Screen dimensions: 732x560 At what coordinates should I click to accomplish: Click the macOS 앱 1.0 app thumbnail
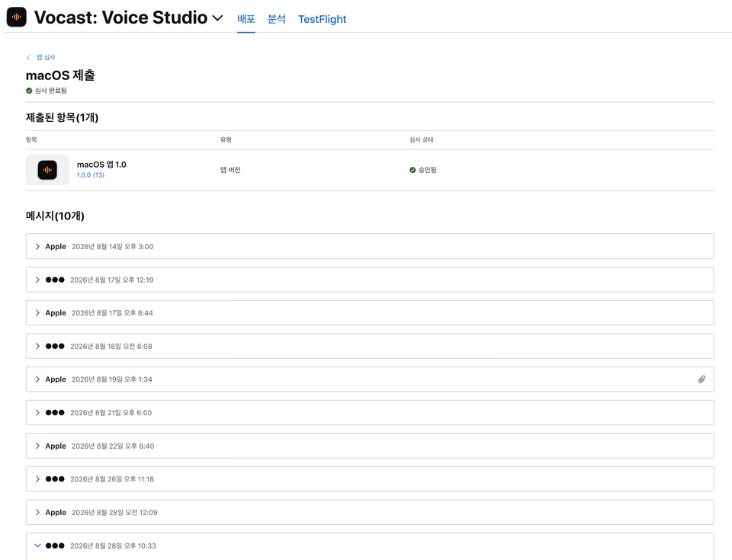pos(47,170)
